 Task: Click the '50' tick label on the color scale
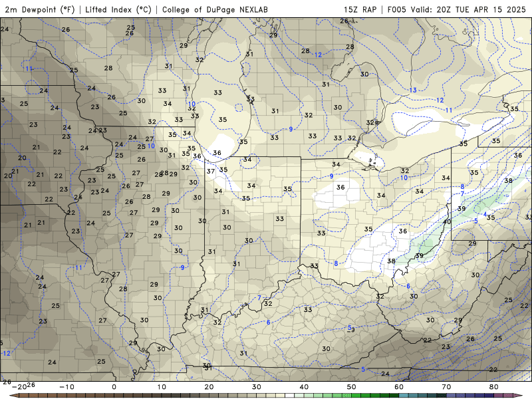point(352,387)
